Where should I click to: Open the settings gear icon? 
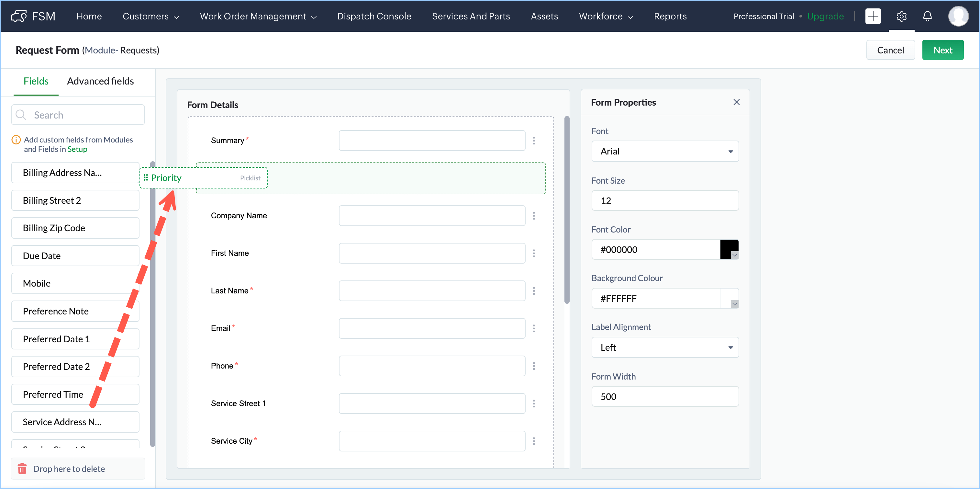pyautogui.click(x=901, y=16)
